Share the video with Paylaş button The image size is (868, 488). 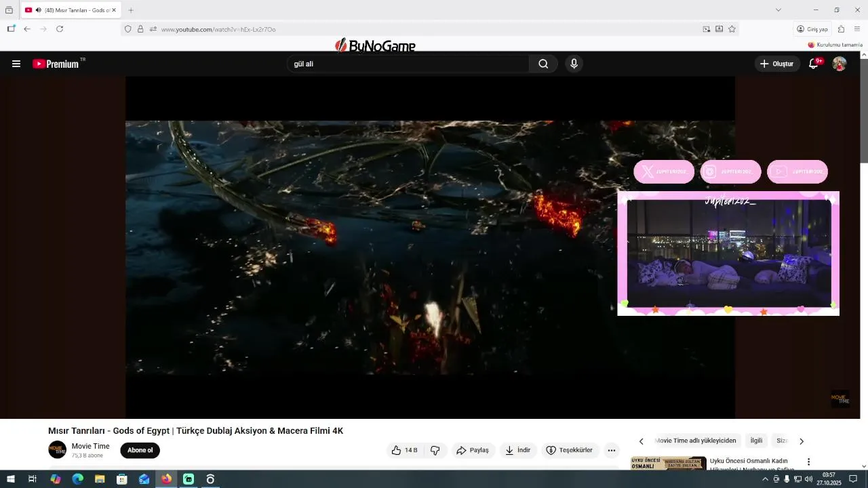click(x=473, y=450)
